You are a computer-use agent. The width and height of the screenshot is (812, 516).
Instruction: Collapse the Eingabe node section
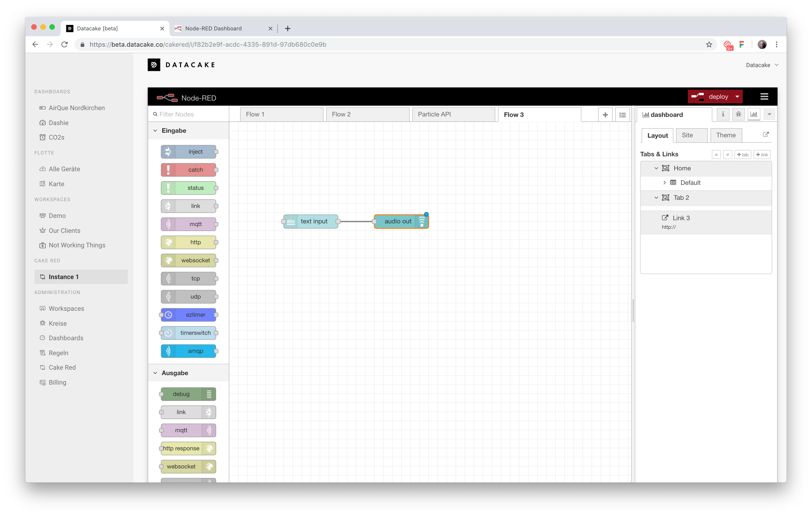pyautogui.click(x=155, y=130)
